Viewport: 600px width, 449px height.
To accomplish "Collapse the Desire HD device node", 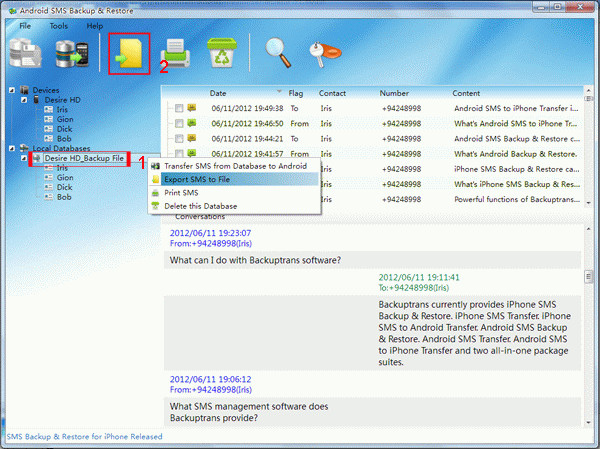I will (x=24, y=100).
